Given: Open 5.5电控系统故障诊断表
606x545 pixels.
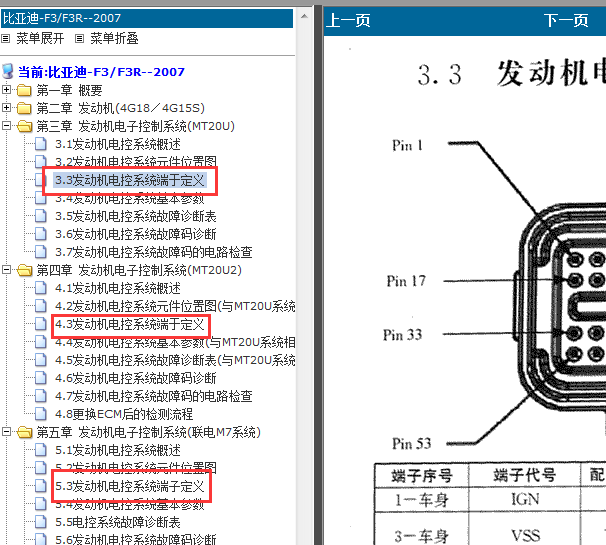Looking at the screenshot, I should 118,522.
